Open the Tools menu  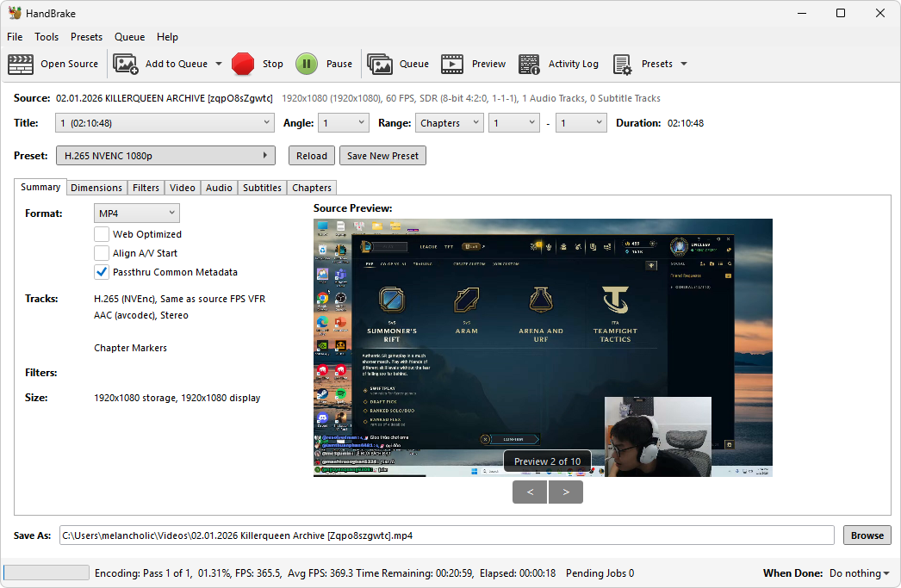click(x=47, y=37)
